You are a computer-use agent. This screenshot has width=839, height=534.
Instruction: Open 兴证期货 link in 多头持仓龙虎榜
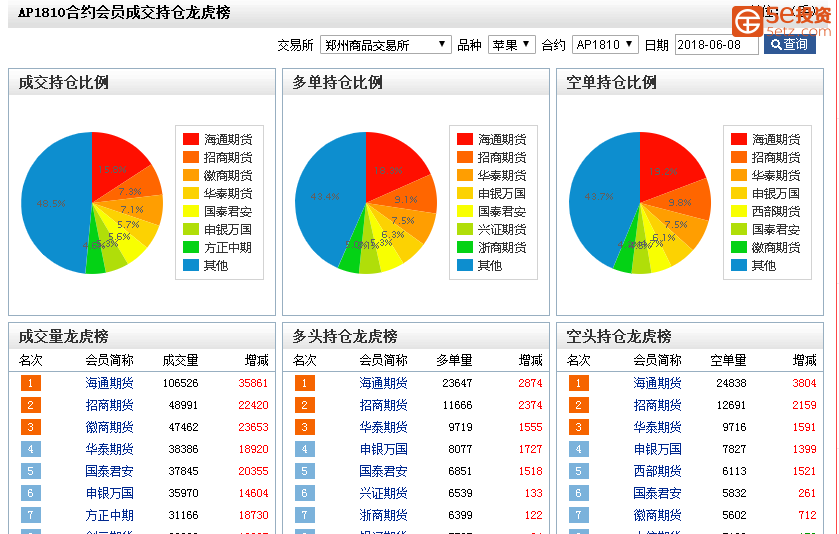pyautogui.click(x=383, y=493)
